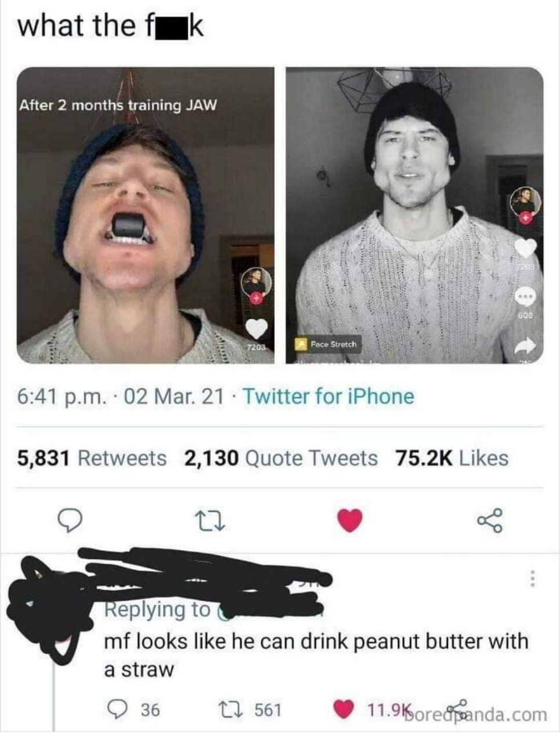Open the three-dot menu on the reply
Screen dimensions: 560x742
[x=531, y=579]
